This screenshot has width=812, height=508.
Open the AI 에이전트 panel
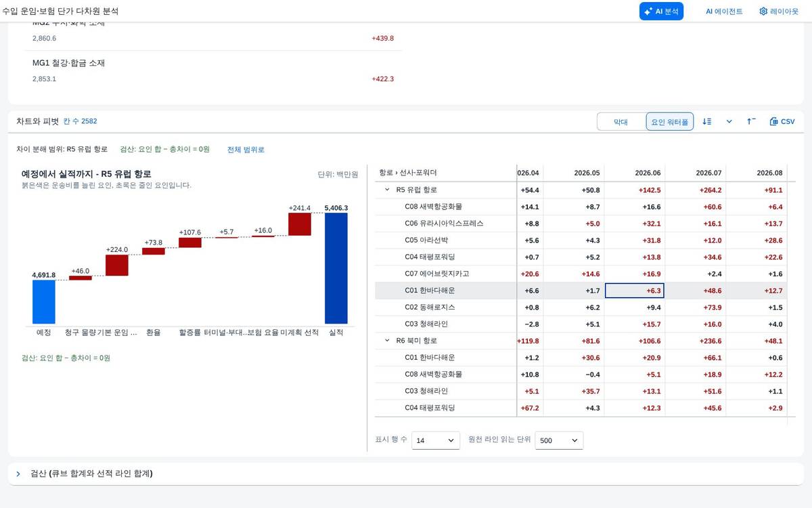pos(724,12)
